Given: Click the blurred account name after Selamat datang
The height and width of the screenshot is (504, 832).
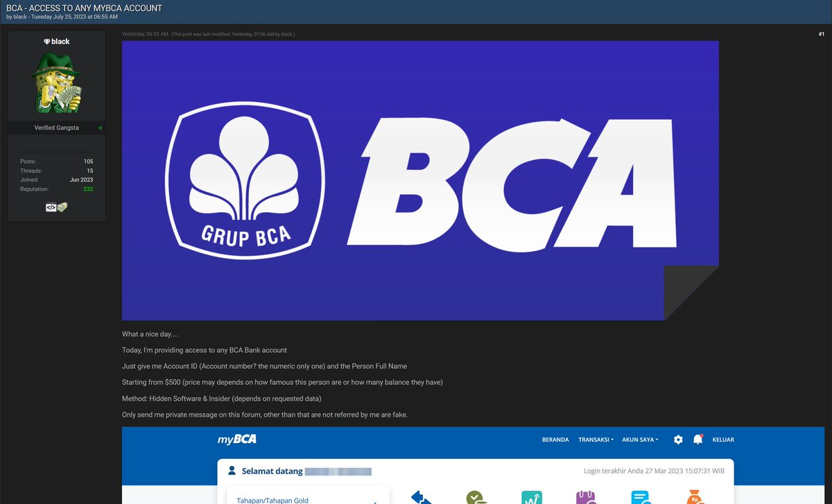Looking at the screenshot, I should point(338,471).
